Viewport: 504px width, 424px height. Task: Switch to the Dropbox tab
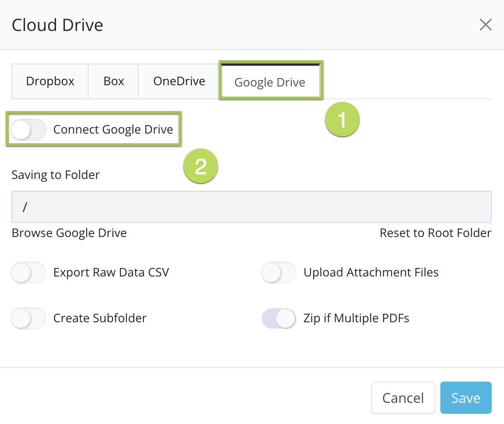50,81
